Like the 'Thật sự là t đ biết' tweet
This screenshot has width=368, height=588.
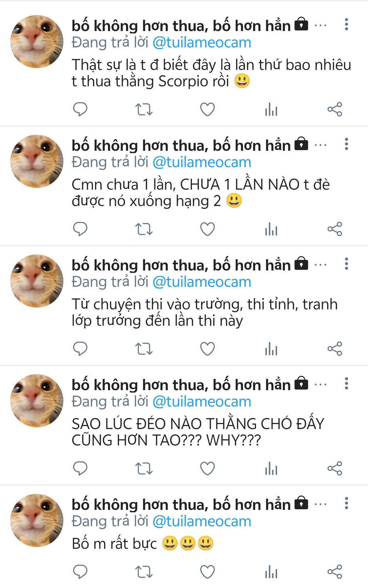tap(207, 109)
